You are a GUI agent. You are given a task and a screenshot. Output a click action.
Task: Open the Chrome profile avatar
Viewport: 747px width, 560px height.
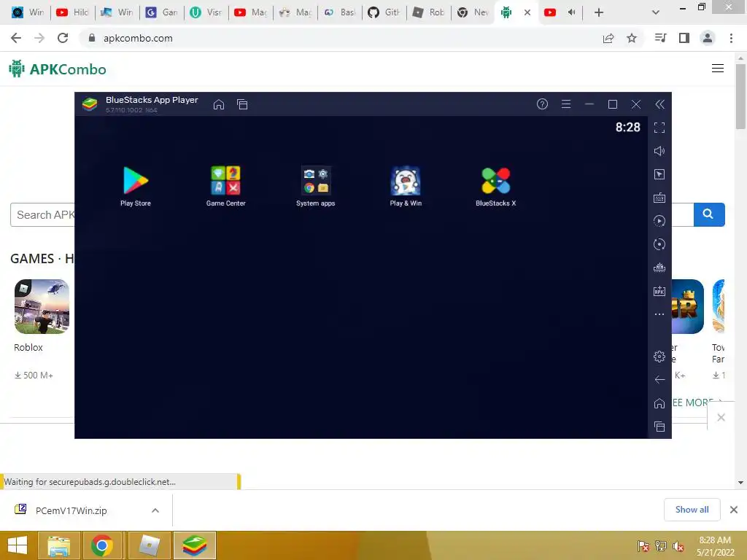coord(708,38)
